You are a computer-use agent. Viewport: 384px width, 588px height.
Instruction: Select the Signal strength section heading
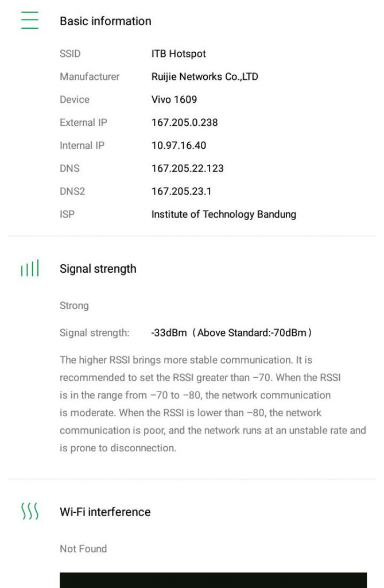98,269
